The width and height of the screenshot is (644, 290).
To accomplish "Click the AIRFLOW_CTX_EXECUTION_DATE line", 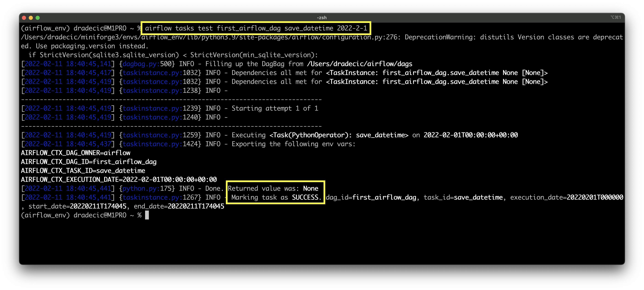I will click(119, 179).
